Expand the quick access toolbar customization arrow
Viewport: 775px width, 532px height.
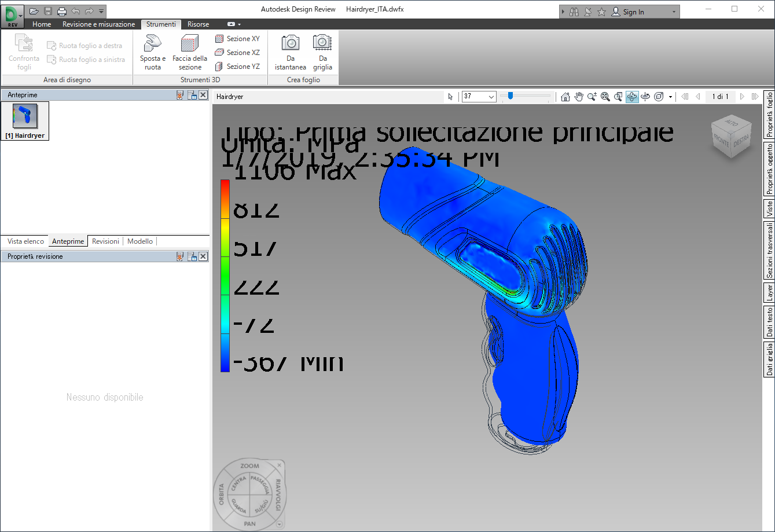click(x=102, y=11)
